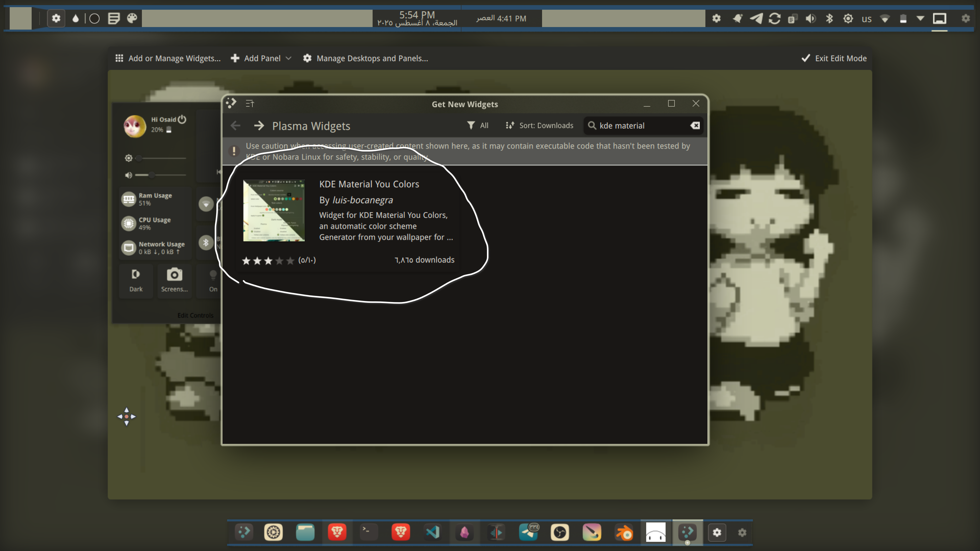Click the gear icon in top-left panel
Screen dimensions: 980x551
point(56,18)
